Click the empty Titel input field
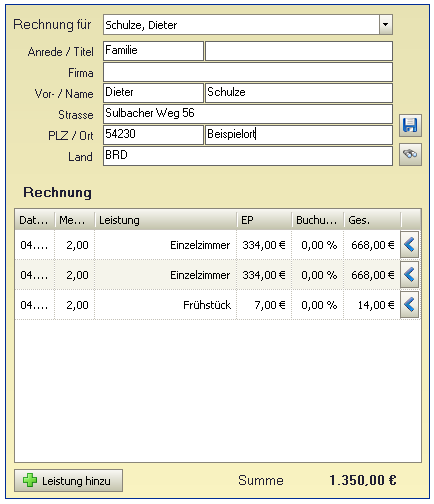Viewport: 434px width, 504px height. [x=299, y=51]
